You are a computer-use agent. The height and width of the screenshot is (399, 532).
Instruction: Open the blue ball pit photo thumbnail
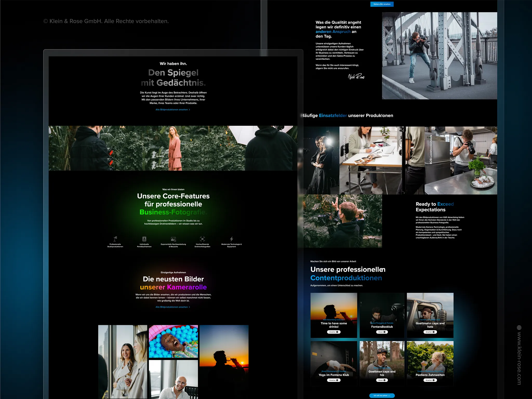pyautogui.click(x=173, y=341)
